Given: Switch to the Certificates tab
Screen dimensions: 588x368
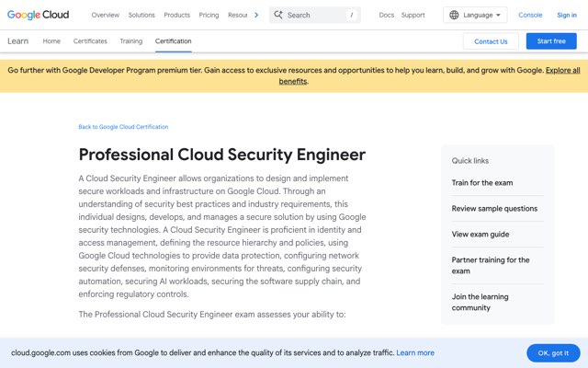Looking at the screenshot, I should 90,40.
